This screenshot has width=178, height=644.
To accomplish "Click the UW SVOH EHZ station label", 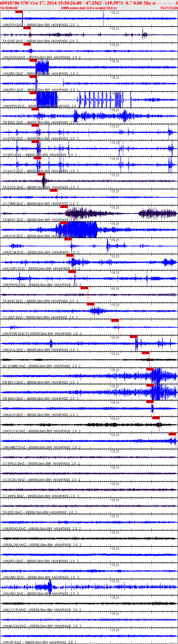I will pyautogui.click(x=14, y=57).
